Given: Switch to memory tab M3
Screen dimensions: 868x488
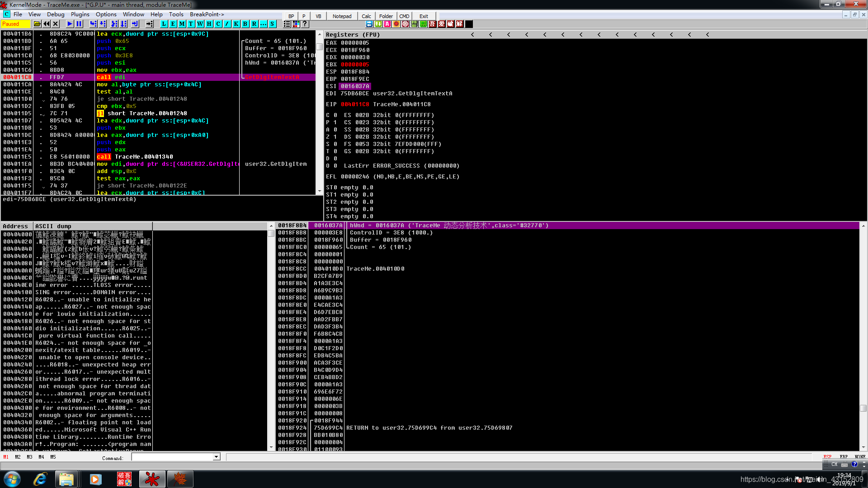Looking at the screenshot, I should point(29,457).
